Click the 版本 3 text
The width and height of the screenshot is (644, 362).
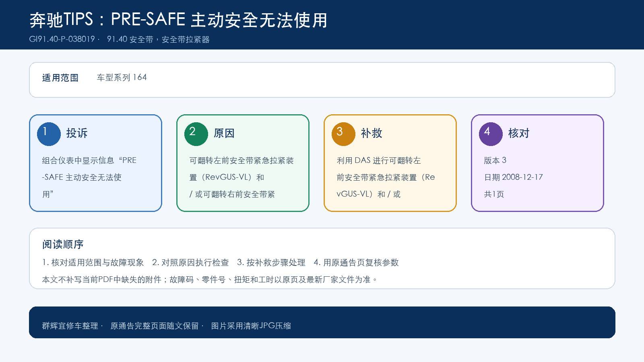click(495, 160)
